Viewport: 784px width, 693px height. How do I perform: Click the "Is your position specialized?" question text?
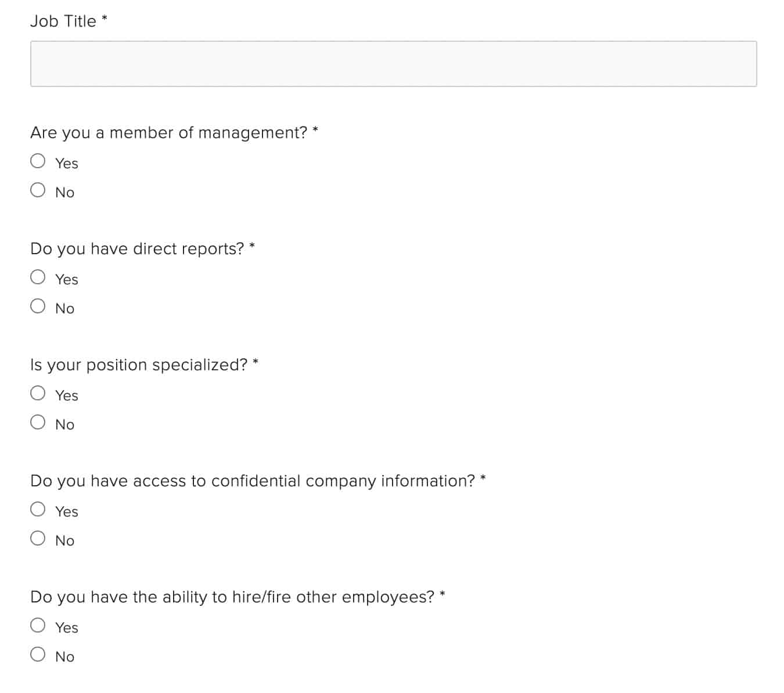coord(139,365)
